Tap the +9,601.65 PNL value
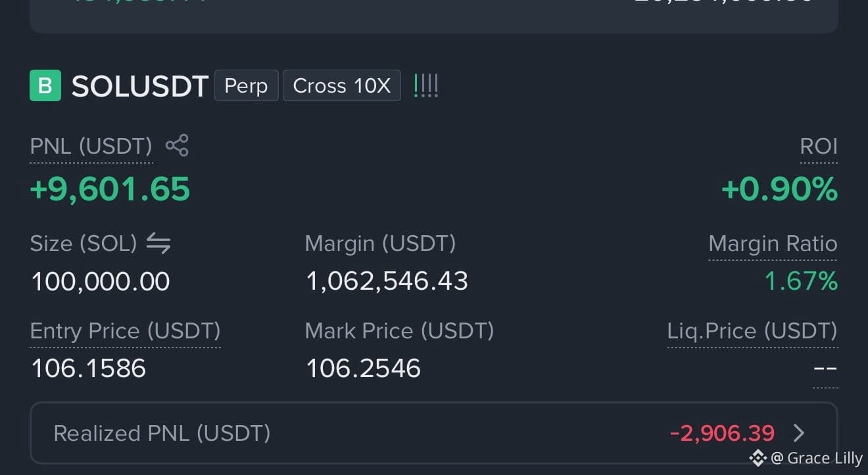 [x=110, y=189]
